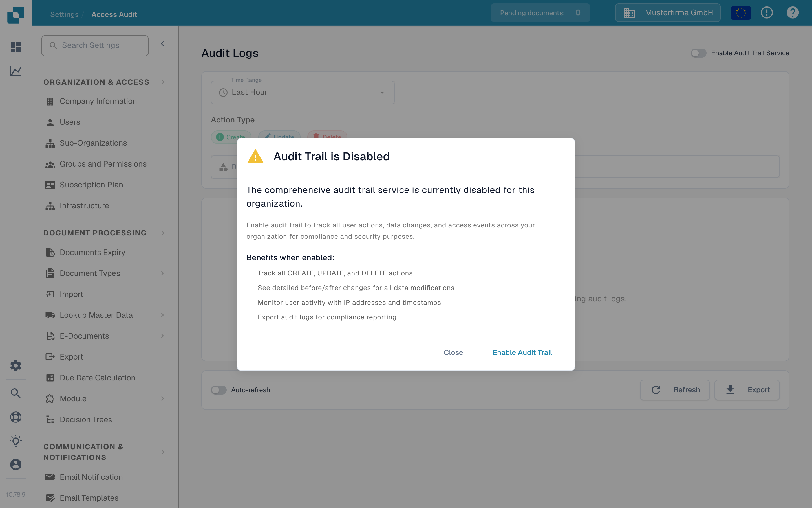Click the Document Types file icon

(50, 273)
